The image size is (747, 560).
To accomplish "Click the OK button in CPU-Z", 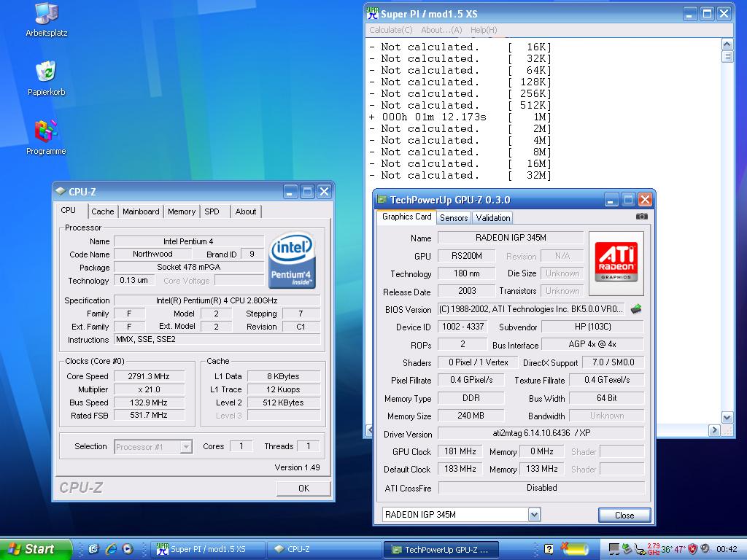I will point(303,489).
